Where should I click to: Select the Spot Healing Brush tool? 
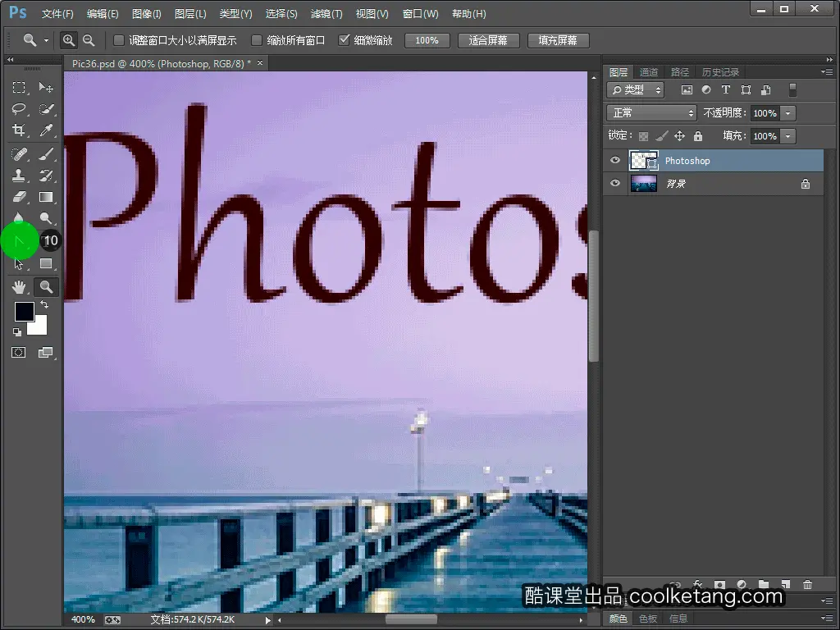20,154
